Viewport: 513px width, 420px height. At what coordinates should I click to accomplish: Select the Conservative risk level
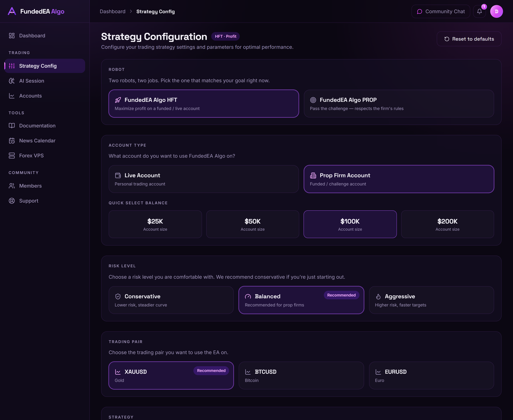click(171, 300)
